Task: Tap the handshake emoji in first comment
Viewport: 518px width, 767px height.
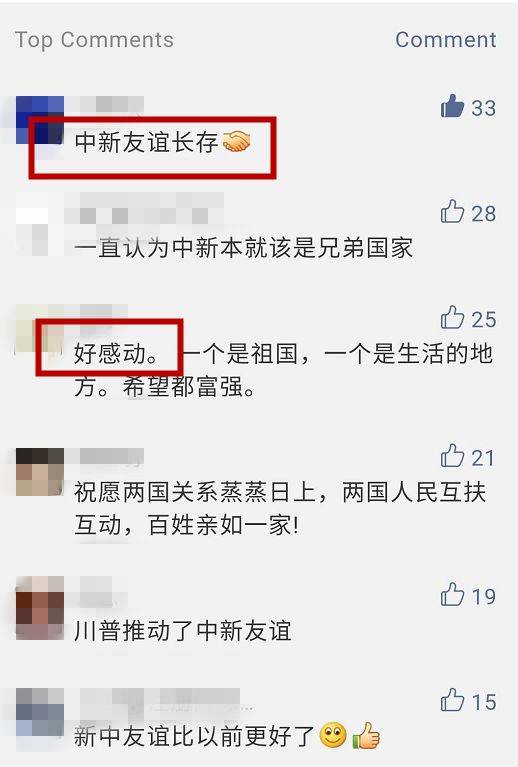Action: click(x=236, y=142)
